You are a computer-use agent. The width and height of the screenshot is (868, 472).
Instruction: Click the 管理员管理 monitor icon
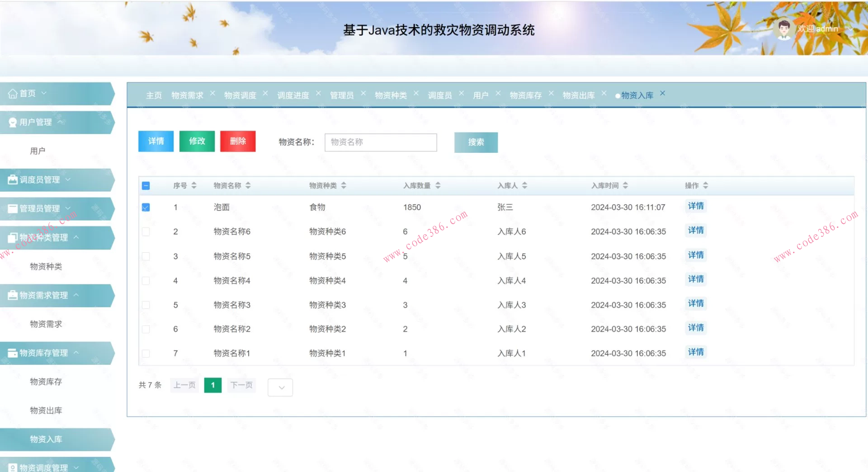pyautogui.click(x=12, y=208)
